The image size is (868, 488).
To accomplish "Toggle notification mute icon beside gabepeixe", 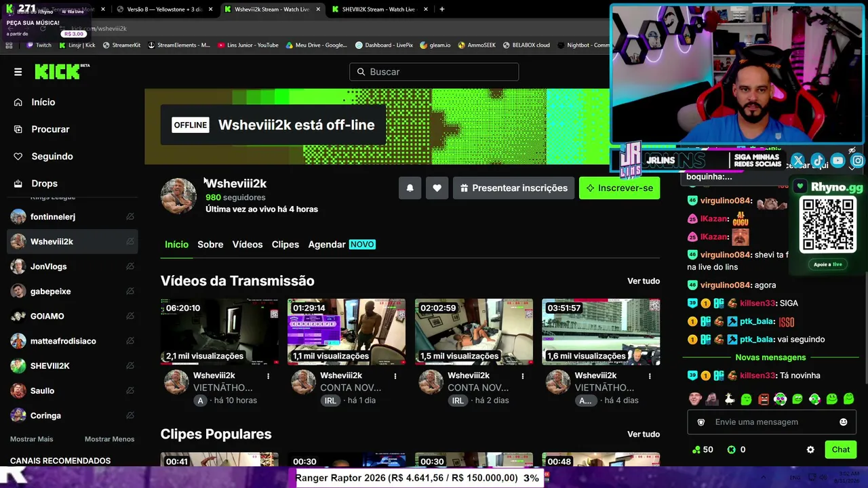I will pyautogui.click(x=130, y=291).
